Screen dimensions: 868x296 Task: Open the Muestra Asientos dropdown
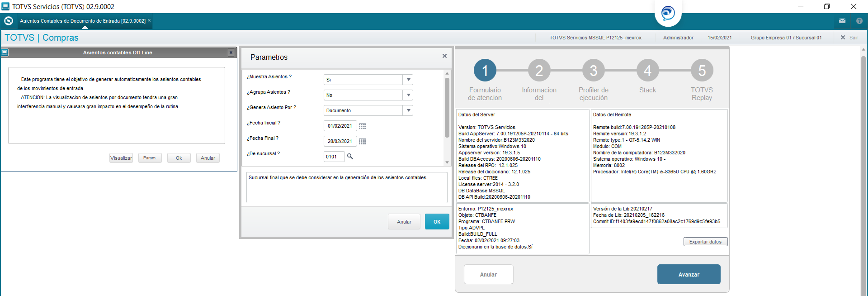(x=409, y=80)
